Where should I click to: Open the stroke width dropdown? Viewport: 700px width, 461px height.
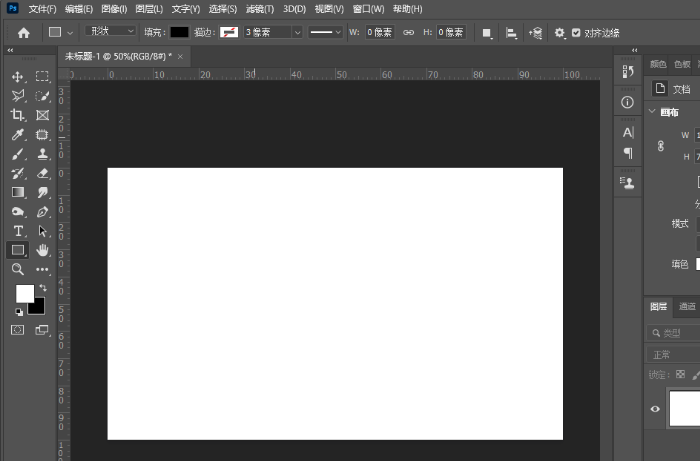(x=297, y=33)
